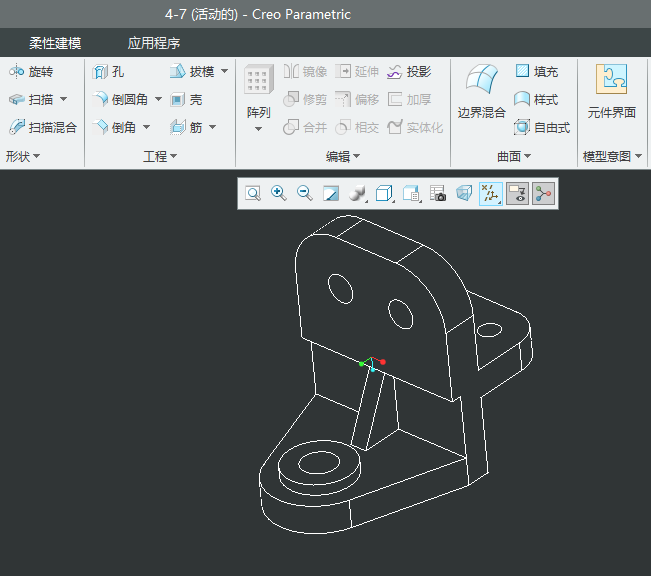This screenshot has width=651, height=576.
Task: Select the Shell (壳) tool
Action: pyautogui.click(x=186, y=100)
